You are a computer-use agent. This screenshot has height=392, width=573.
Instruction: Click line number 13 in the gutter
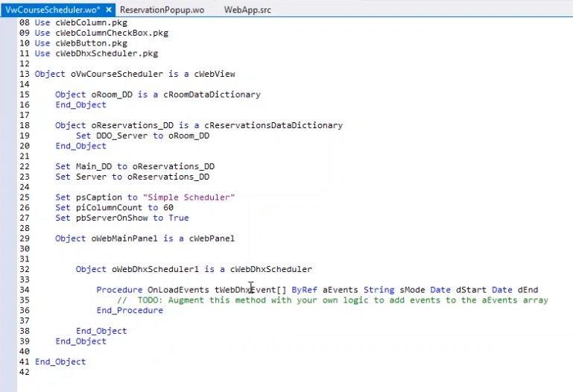(25, 75)
